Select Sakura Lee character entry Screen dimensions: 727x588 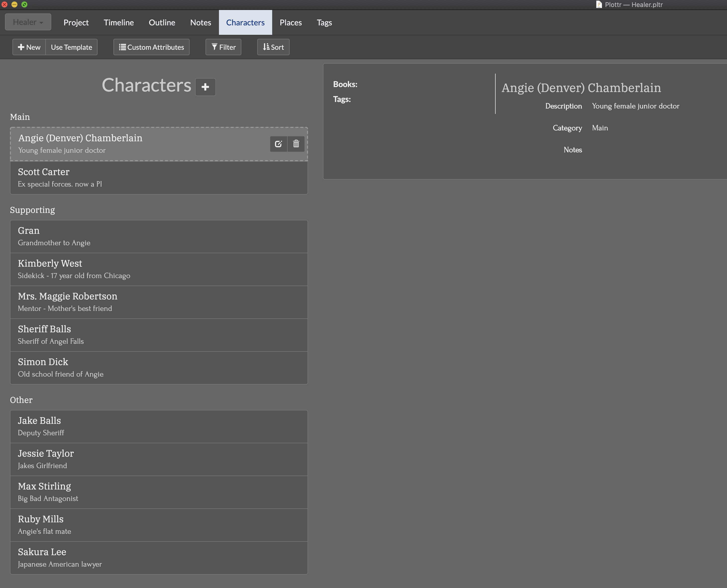click(158, 557)
